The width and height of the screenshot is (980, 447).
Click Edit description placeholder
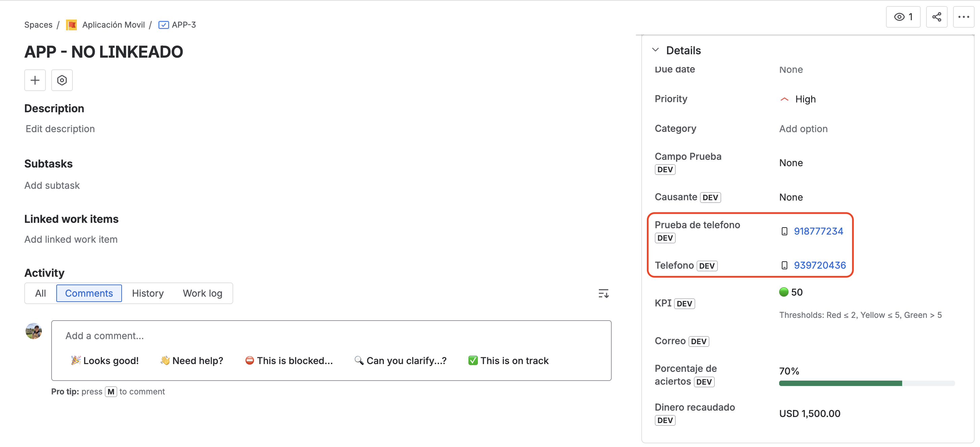pyautogui.click(x=60, y=129)
